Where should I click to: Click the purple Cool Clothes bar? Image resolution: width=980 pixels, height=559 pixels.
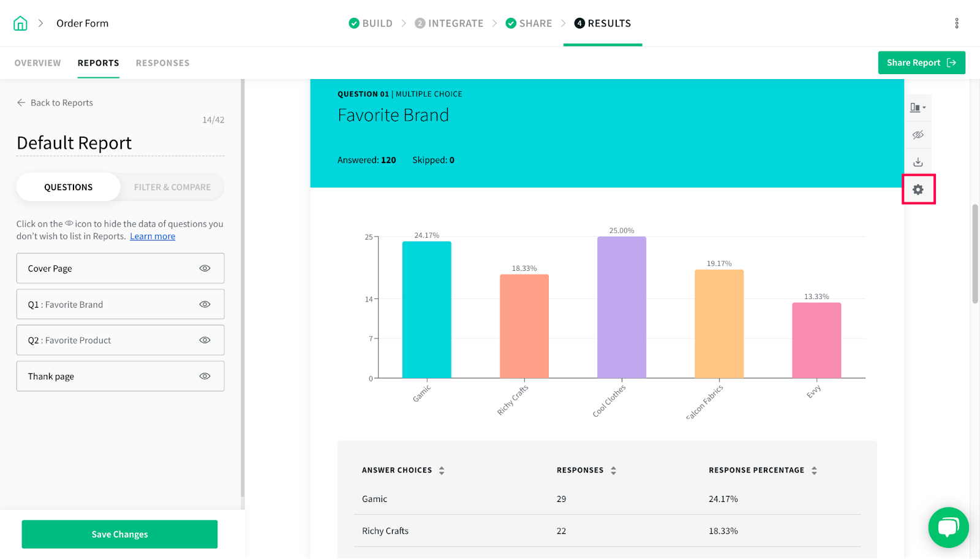click(x=622, y=308)
